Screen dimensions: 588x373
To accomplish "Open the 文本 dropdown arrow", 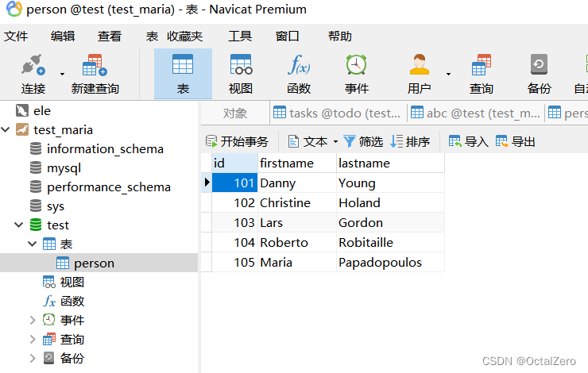I will tap(335, 142).
